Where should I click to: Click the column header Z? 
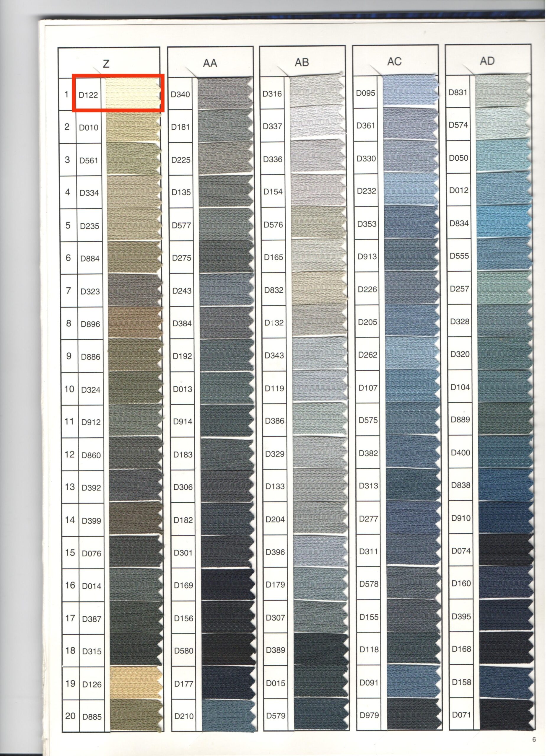(106, 63)
